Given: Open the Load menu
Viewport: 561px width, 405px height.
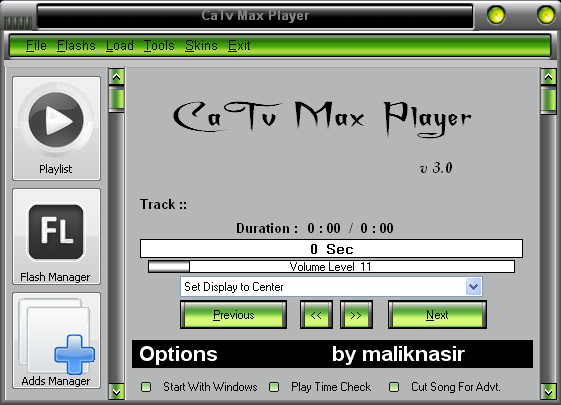Looking at the screenshot, I should point(120,46).
